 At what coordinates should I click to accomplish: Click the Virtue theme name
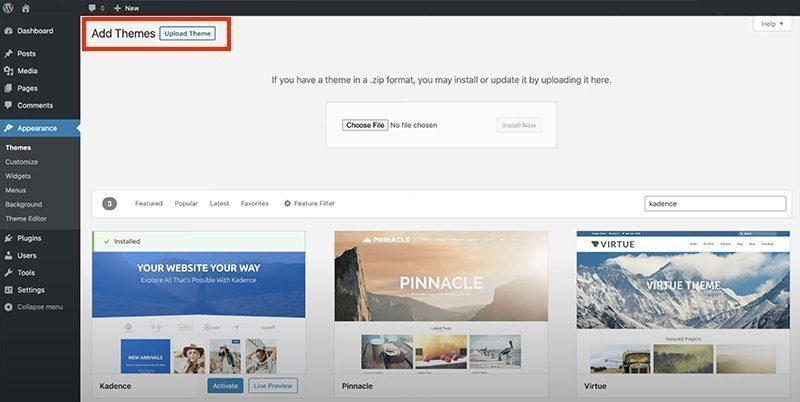(595, 386)
